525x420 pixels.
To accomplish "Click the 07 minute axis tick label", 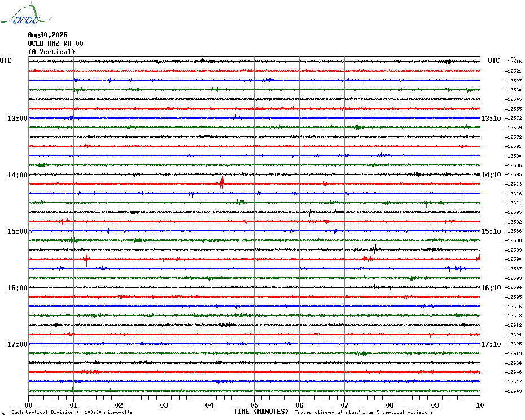I will pyautogui.click(x=344, y=405).
